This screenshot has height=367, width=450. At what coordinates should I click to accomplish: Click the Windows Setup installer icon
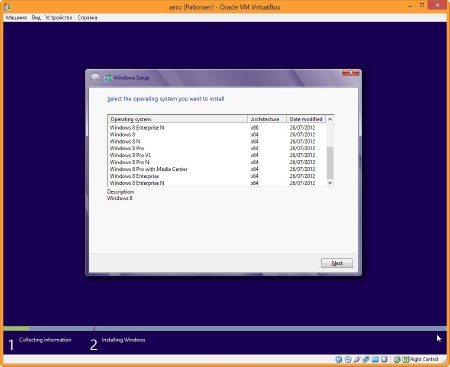(x=107, y=78)
